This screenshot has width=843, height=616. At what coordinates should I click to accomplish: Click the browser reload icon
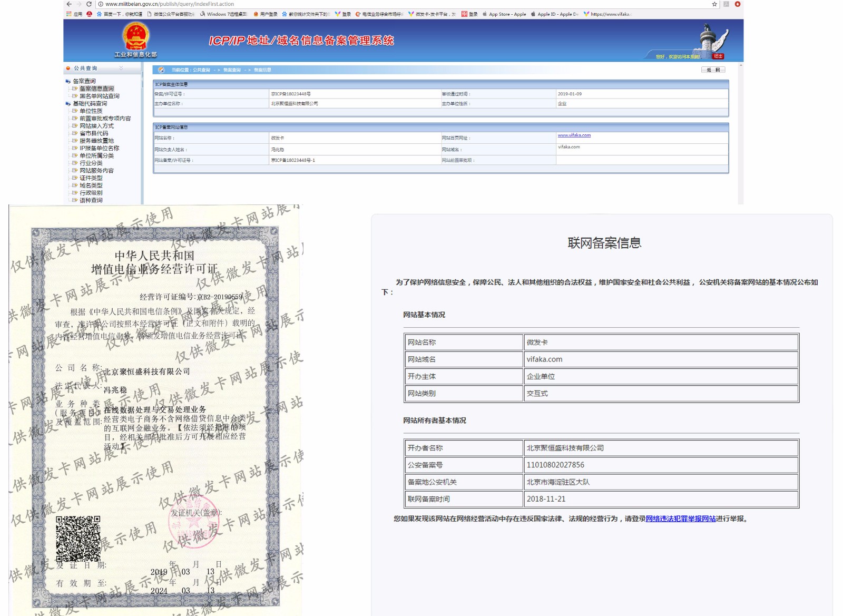89,4
